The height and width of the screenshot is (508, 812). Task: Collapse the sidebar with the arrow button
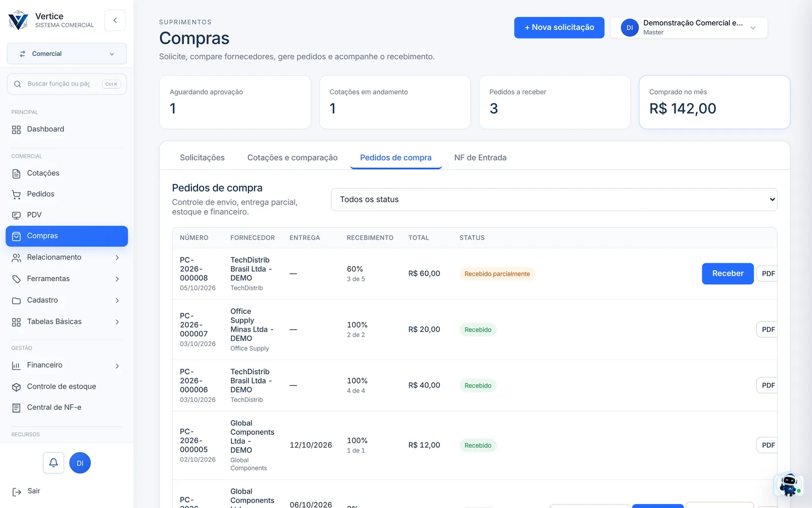click(x=115, y=20)
